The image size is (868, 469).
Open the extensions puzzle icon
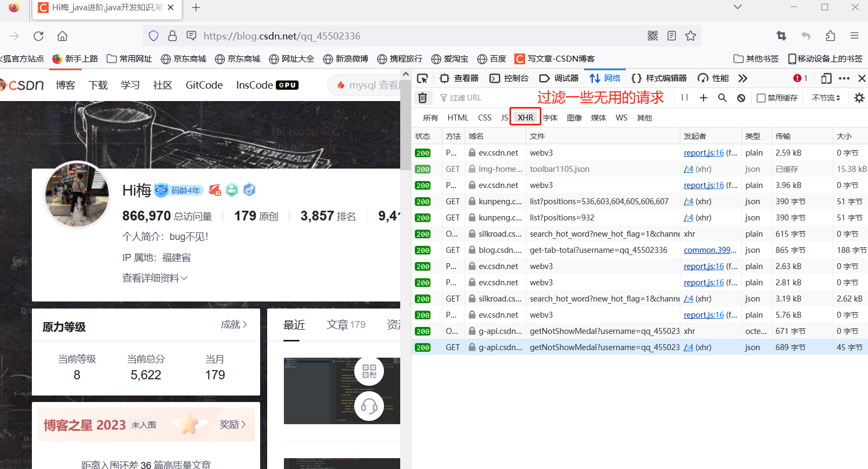[830, 36]
